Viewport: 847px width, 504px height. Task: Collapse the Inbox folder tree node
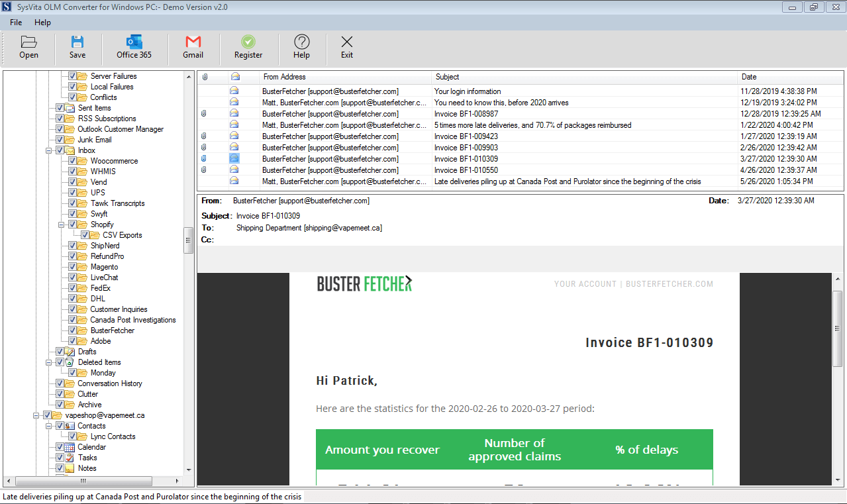(48, 150)
